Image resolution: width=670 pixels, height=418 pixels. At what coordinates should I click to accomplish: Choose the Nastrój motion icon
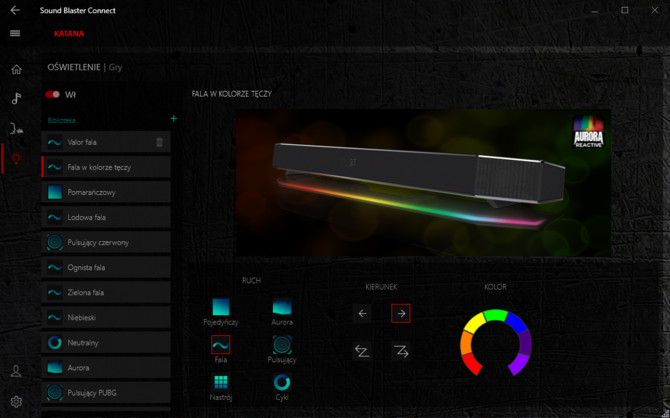221,382
